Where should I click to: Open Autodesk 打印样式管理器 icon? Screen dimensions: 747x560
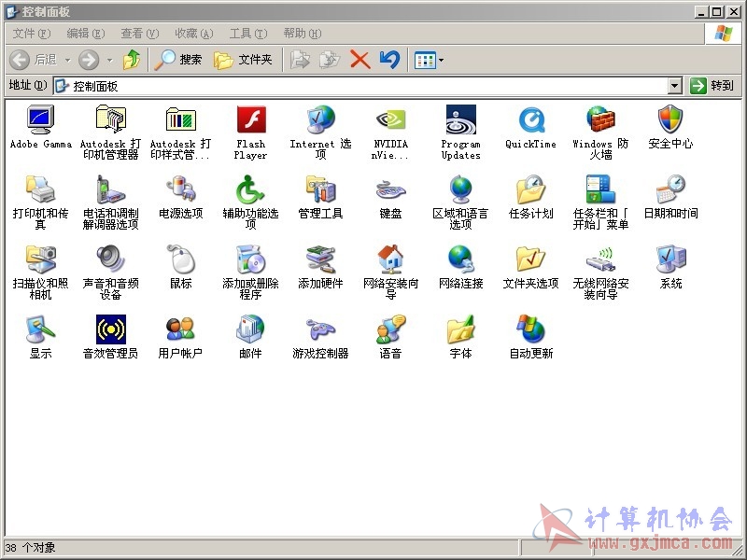(x=180, y=119)
